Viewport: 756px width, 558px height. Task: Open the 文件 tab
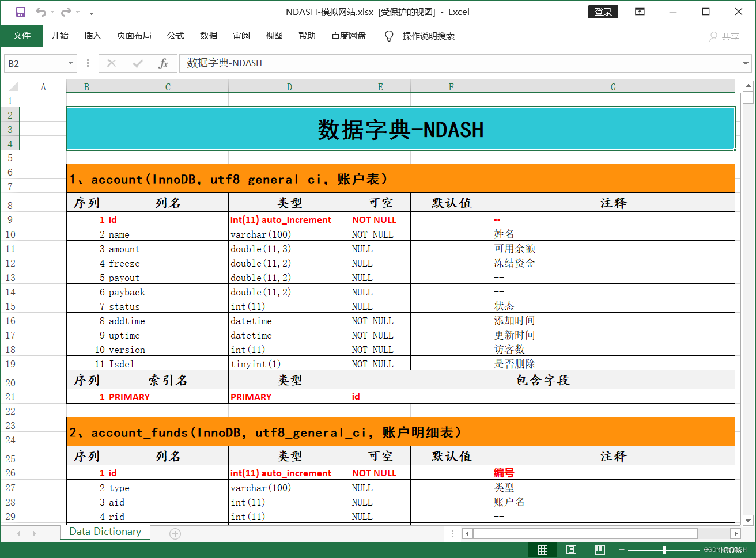click(x=22, y=36)
